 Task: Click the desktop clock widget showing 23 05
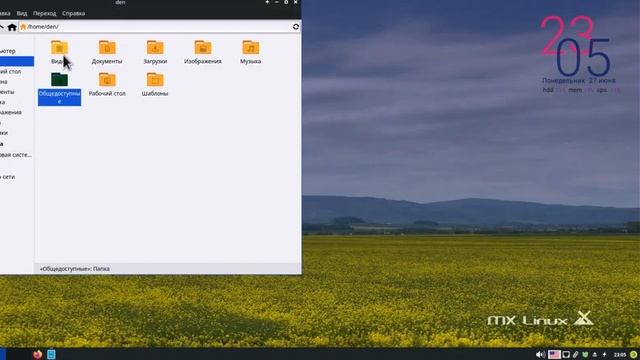click(576, 46)
